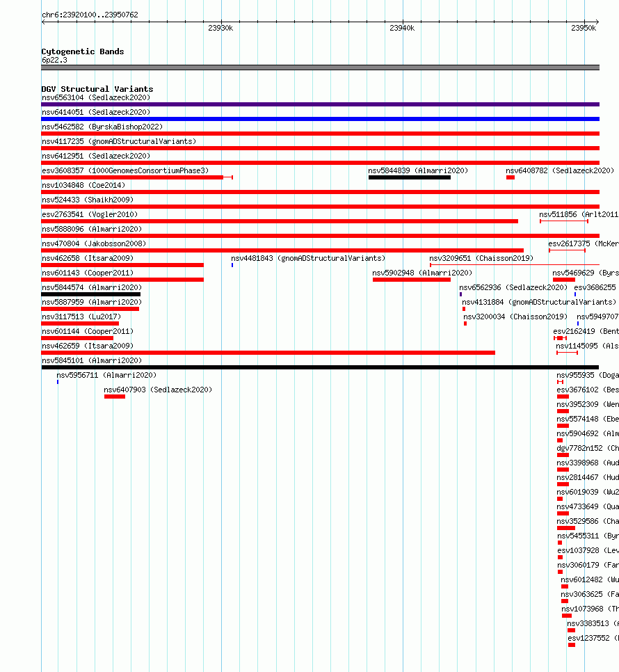Open nsv1034848 (Coe2014) variant
Image resolution: width=619 pixels, height=672 pixels.
tap(83, 185)
